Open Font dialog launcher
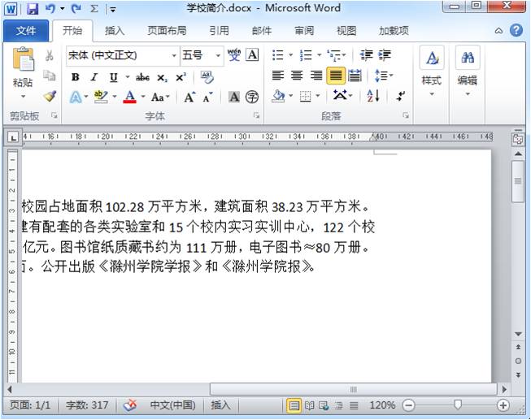Image resolution: width=531 pixels, height=420 pixels. point(256,115)
